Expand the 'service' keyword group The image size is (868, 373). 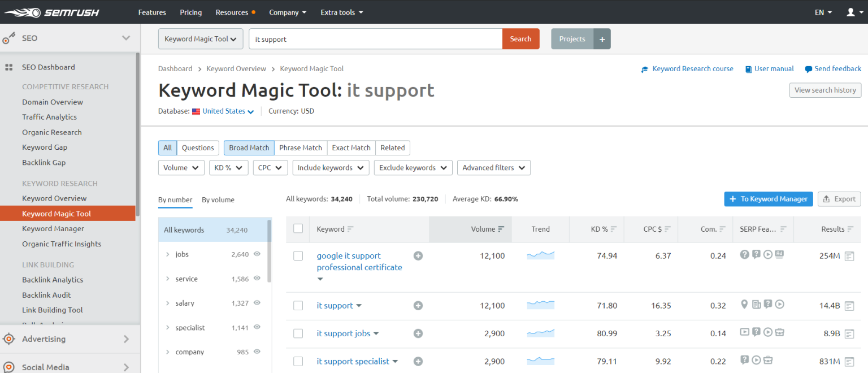coord(168,279)
